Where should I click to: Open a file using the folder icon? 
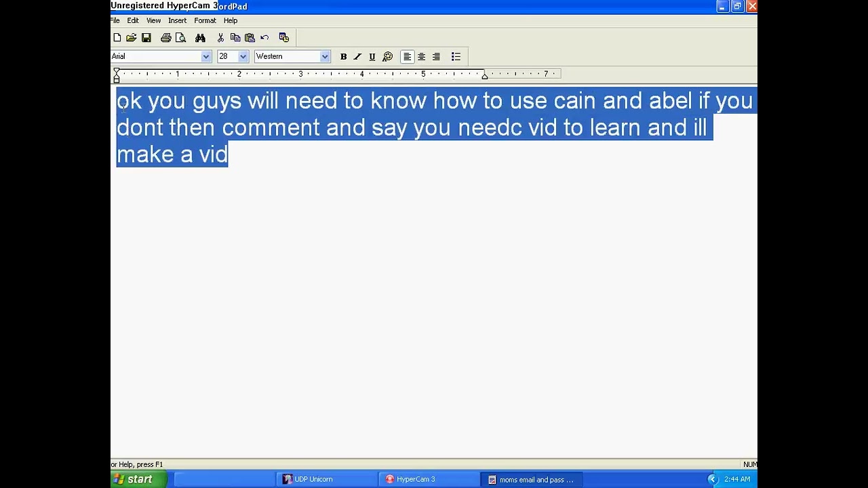tap(132, 38)
